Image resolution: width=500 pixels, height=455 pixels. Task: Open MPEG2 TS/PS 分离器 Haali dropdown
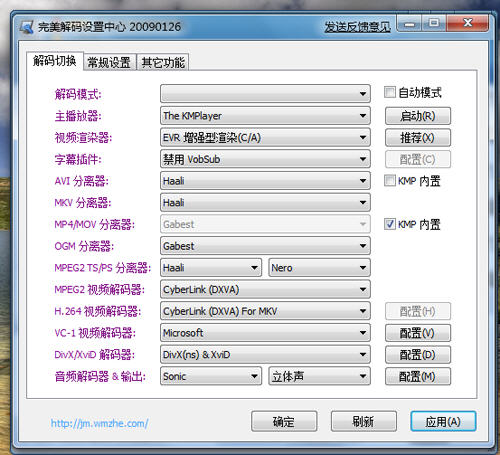[211, 268]
